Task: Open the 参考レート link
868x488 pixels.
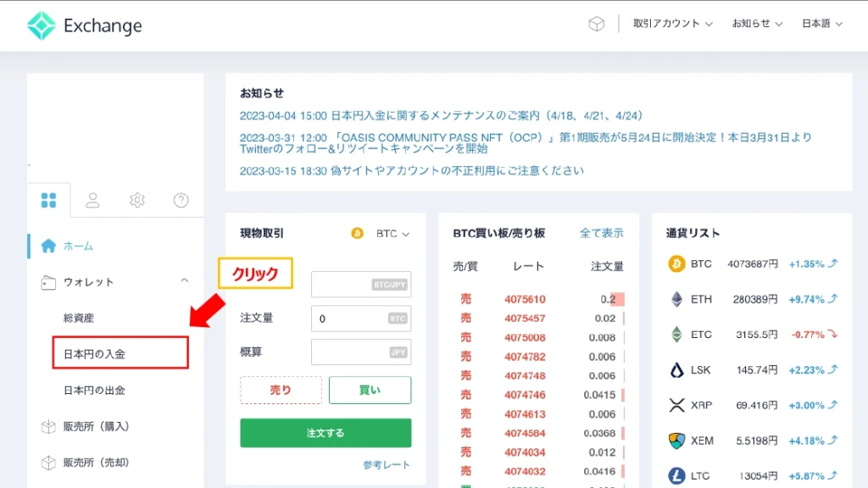Action: tap(387, 465)
